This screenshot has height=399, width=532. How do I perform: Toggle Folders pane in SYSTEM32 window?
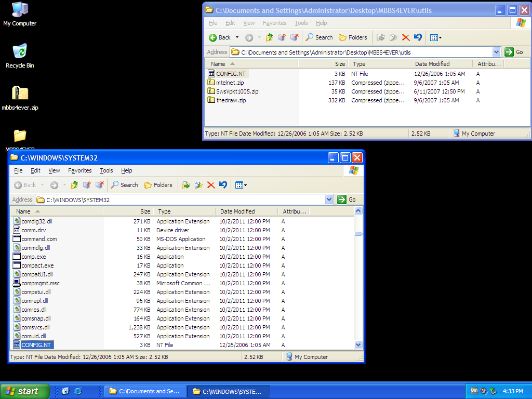click(x=158, y=185)
